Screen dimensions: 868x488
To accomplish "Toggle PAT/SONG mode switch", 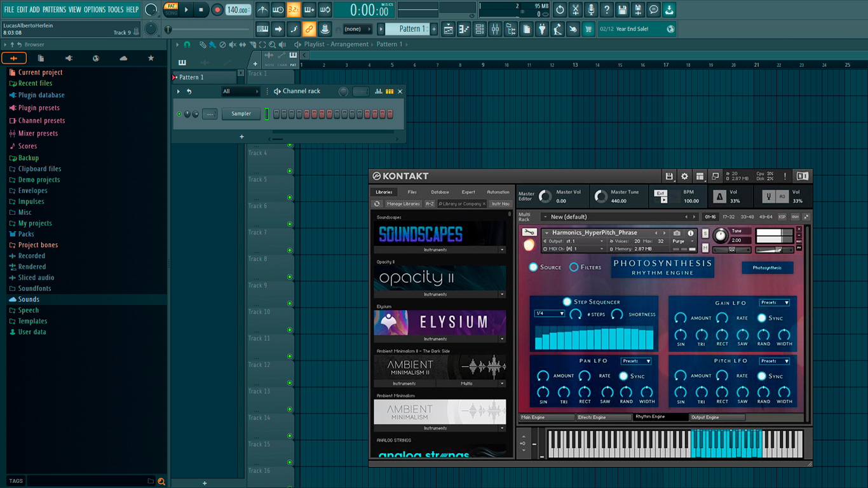I will (x=171, y=10).
